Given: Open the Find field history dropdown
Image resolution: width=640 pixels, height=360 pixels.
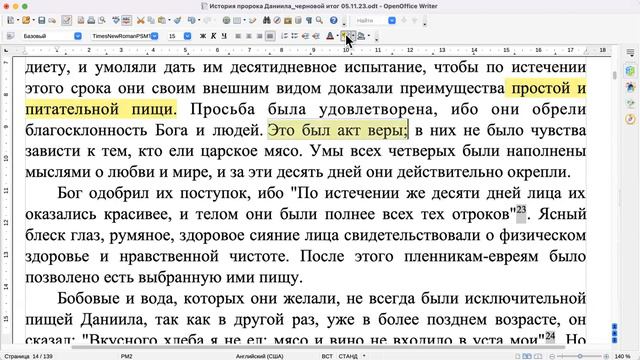Looking at the screenshot, I should [x=392, y=20].
